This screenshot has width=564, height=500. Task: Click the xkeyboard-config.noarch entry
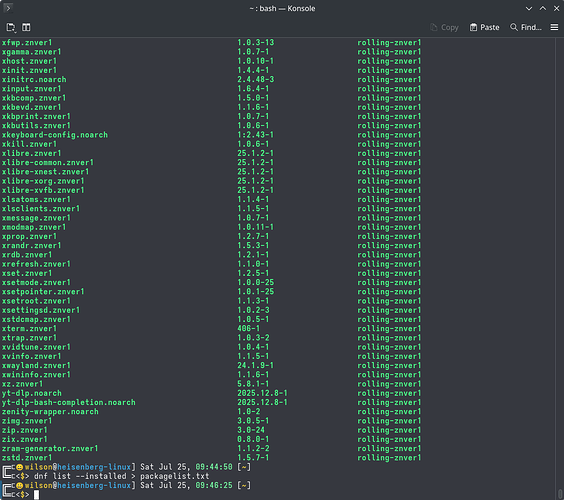(55, 135)
